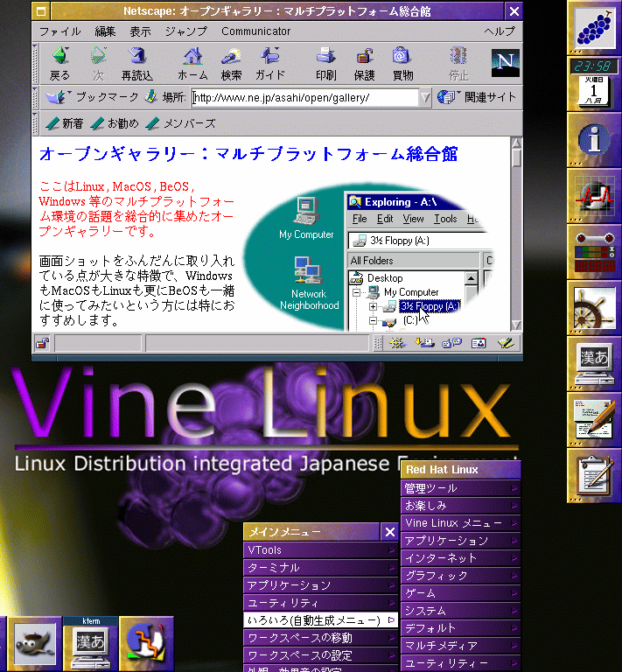Viewport: 622px width, 672px height.
Task: Open the info (i) dock icon
Action: tap(594, 140)
